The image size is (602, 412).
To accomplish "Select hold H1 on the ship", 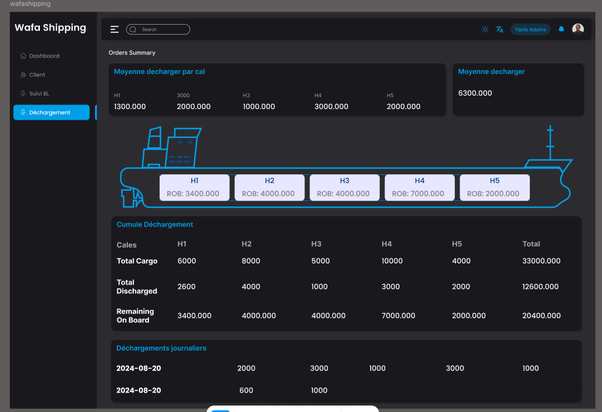I will [x=195, y=187].
